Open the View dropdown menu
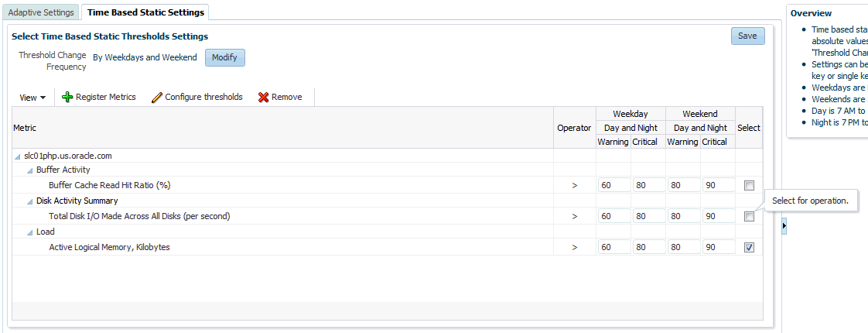The height and width of the screenshot is (333, 868). [32, 98]
